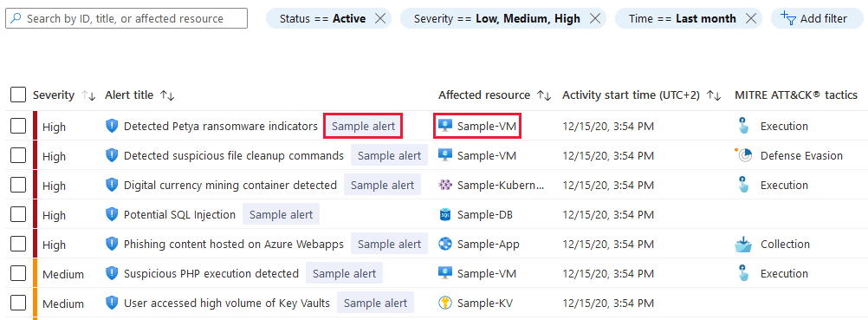The height and width of the screenshot is (320, 868).
Task: Click shield icon of Petya ransomware alert
Action: [x=112, y=126]
